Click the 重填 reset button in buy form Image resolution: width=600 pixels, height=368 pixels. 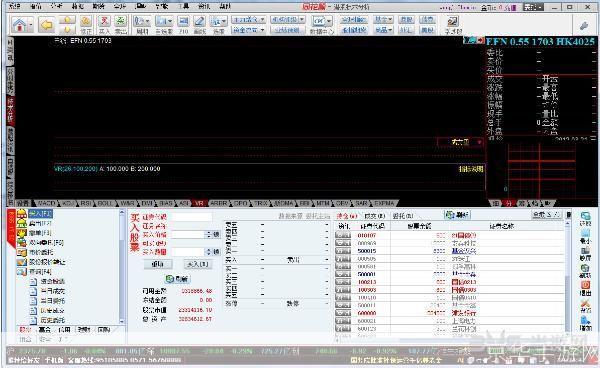tap(158, 264)
